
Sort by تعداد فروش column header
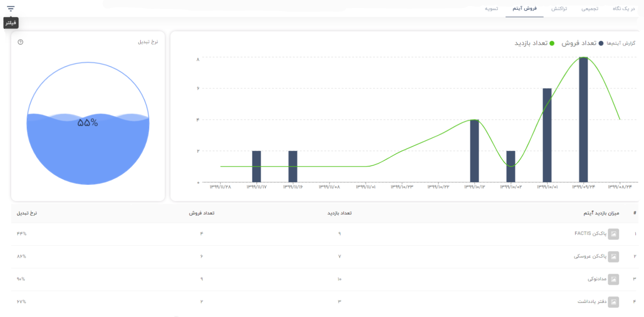click(201, 214)
